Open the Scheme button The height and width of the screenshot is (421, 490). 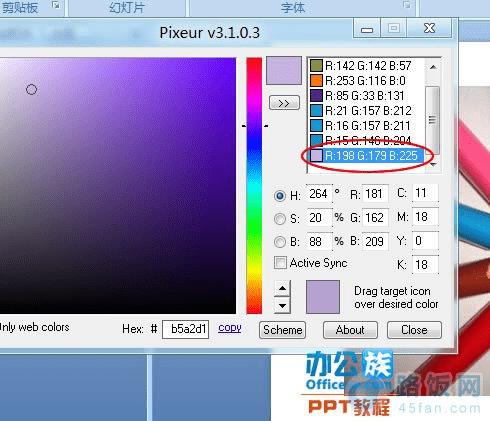point(282,330)
